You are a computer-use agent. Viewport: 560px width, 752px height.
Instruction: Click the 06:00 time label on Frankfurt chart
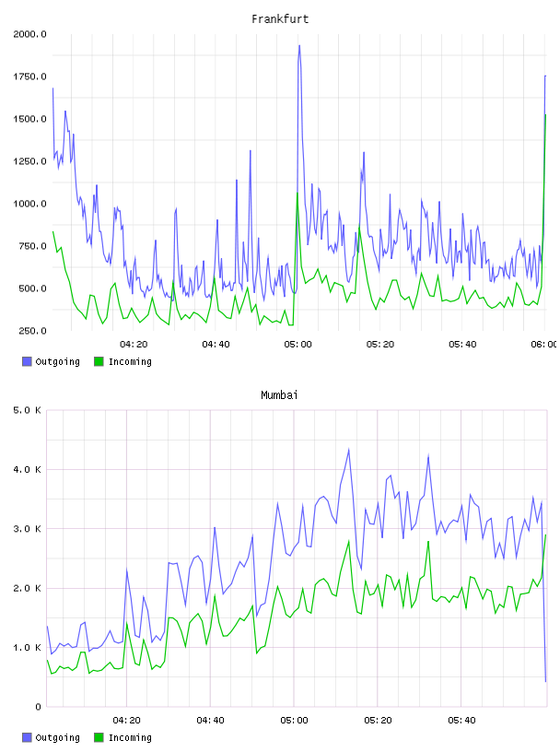click(544, 345)
